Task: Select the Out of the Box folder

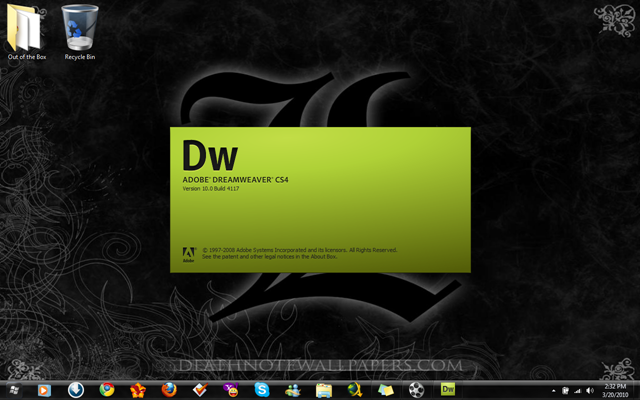Action: 27,32
